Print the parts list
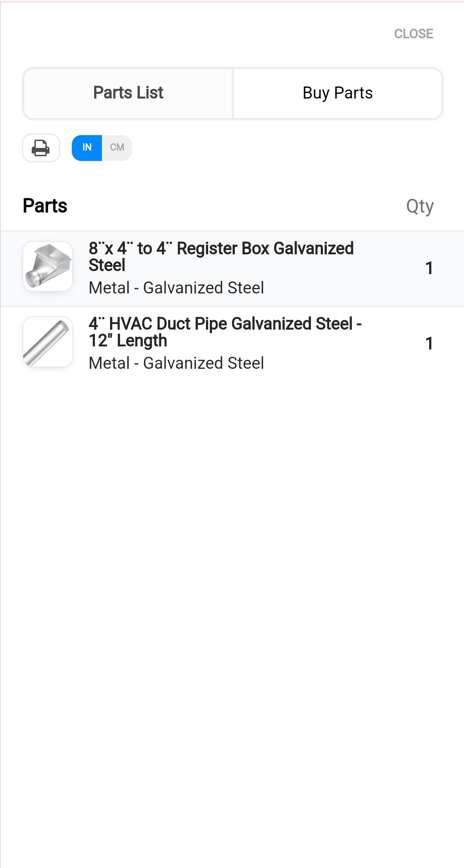Viewport: 464px width, 868px height. [x=41, y=148]
